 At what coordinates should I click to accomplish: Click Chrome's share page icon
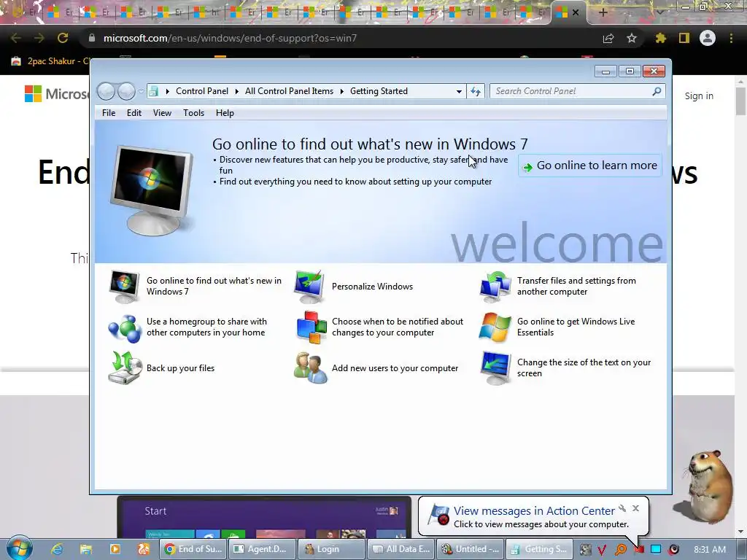(608, 38)
